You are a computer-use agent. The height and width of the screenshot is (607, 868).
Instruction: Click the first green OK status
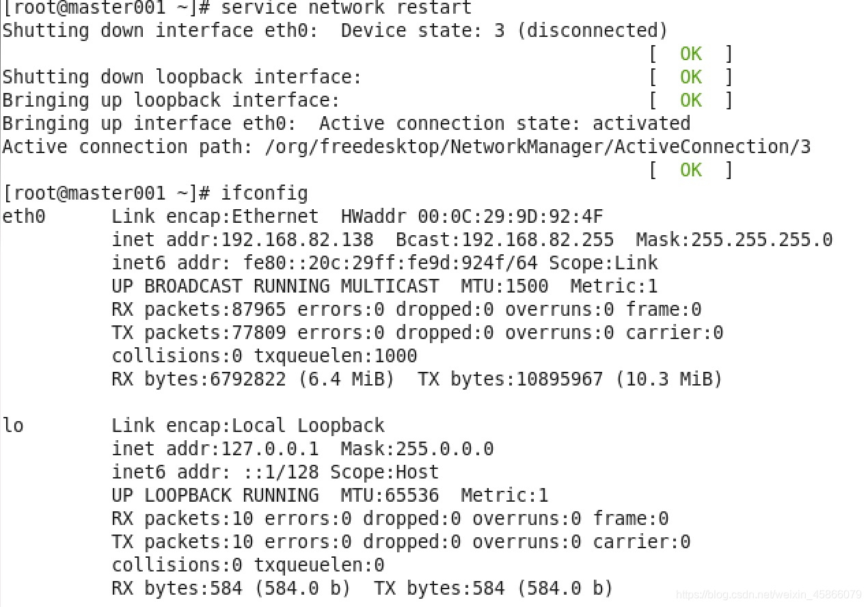691,54
